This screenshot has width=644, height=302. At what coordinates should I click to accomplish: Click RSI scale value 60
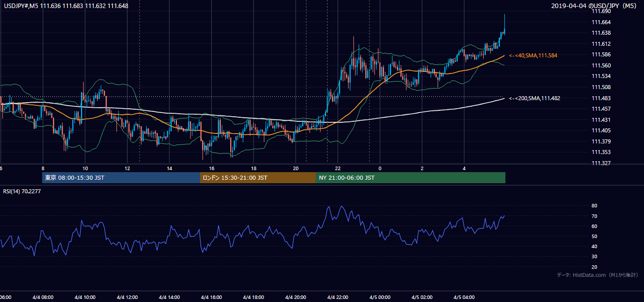[x=595, y=226]
